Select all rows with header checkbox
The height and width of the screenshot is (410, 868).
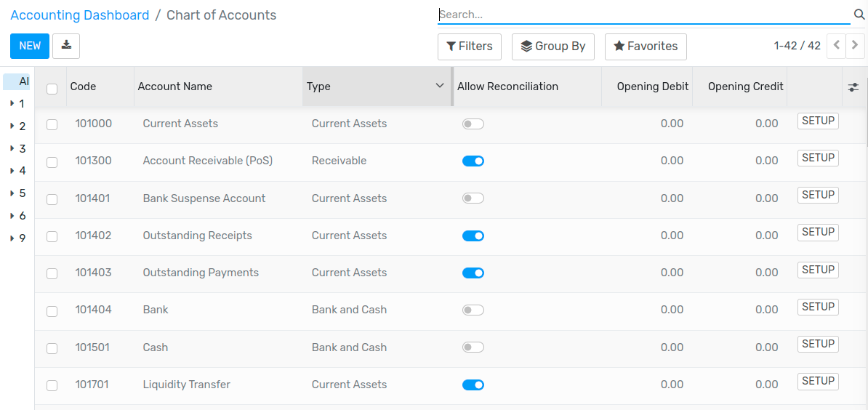pyautogui.click(x=52, y=89)
